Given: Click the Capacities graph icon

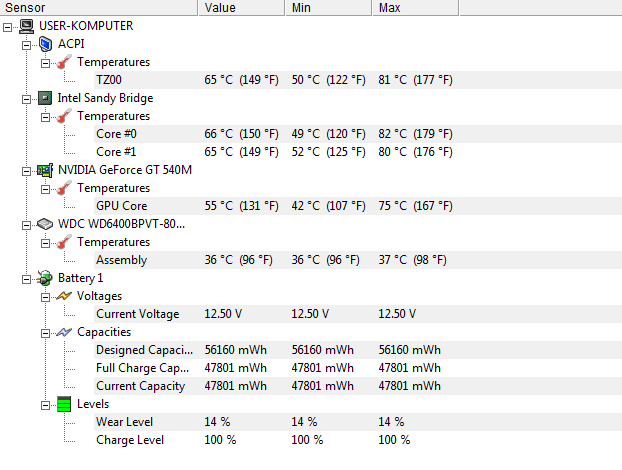Looking at the screenshot, I should [64, 332].
